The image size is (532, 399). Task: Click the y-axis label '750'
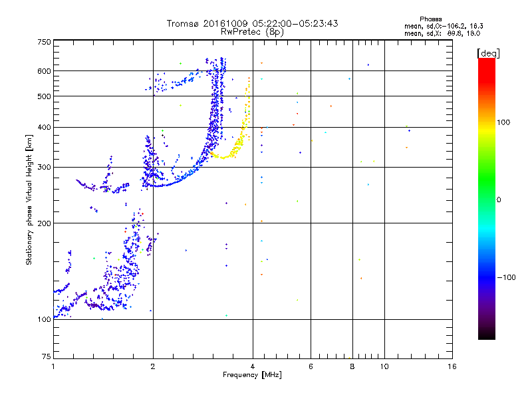(x=44, y=42)
